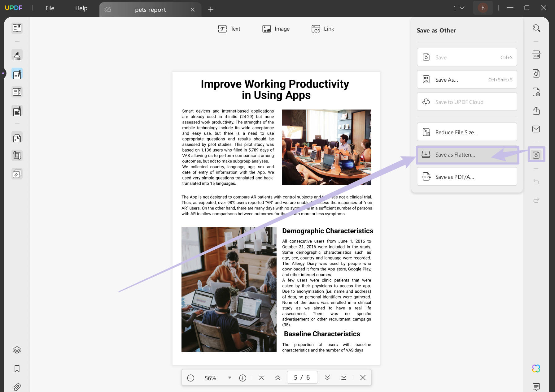
Task: Click the team working on laptops photo
Action: 229,289
